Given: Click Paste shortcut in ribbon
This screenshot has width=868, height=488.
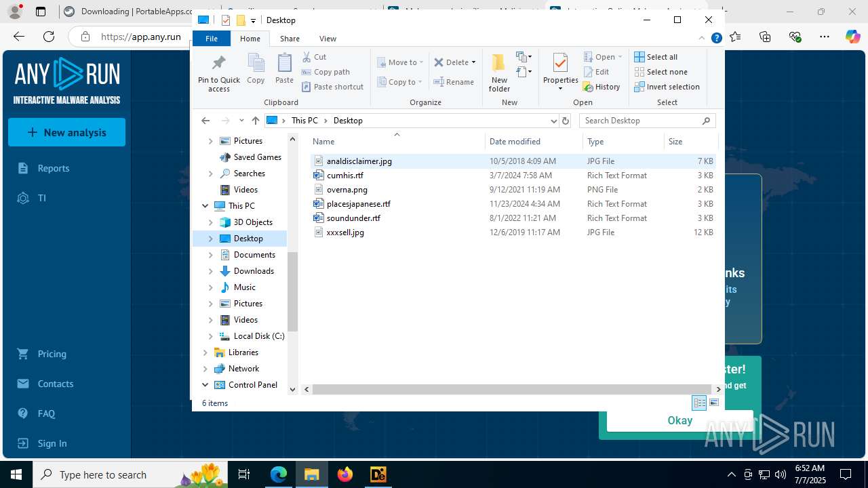Looking at the screenshot, I should [332, 87].
